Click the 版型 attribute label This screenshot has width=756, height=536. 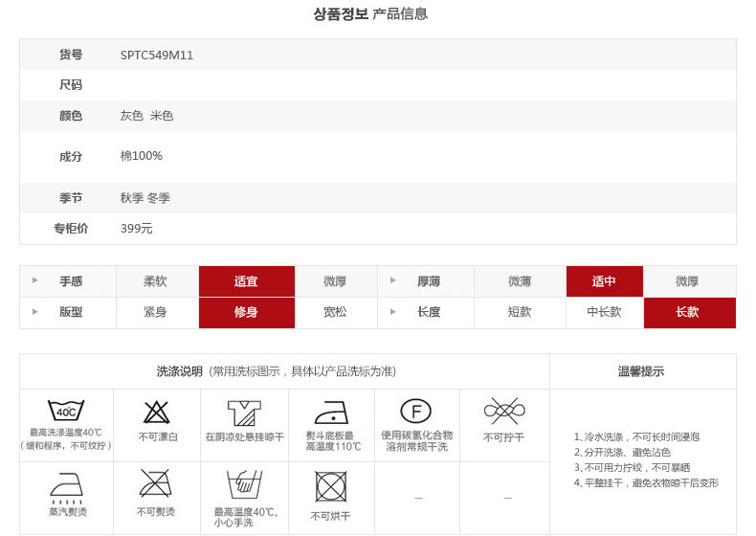click(71, 312)
